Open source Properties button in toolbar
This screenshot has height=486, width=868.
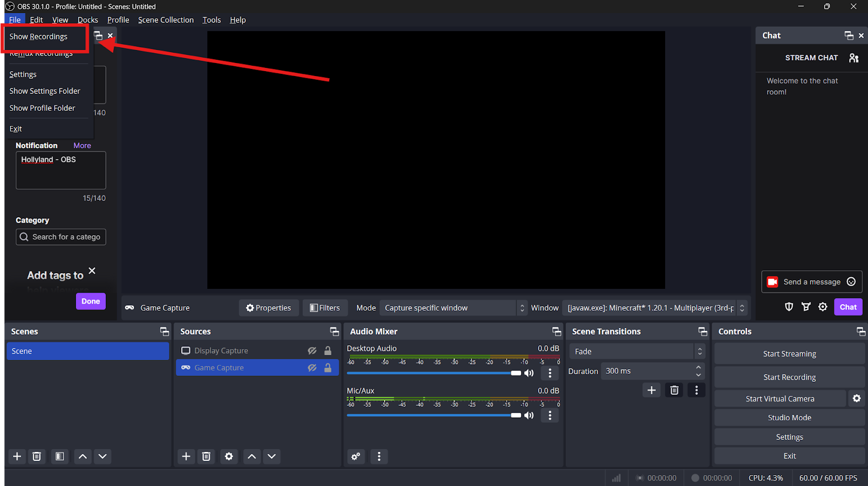click(x=269, y=308)
